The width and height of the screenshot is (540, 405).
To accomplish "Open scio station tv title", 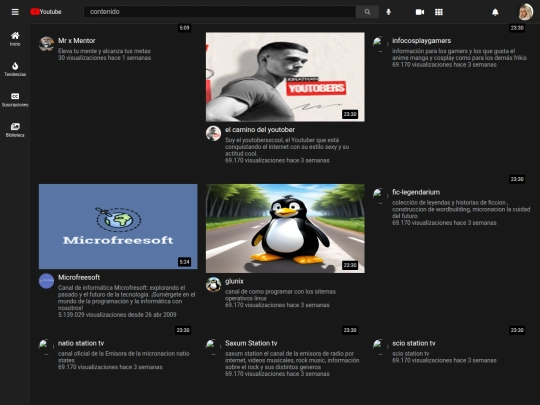I will [x=414, y=343].
